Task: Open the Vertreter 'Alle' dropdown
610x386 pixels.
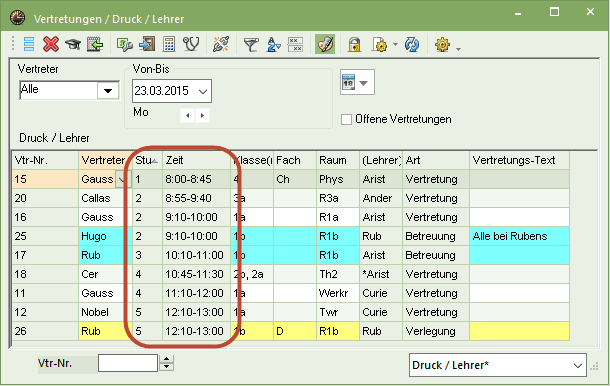Action: (108, 91)
